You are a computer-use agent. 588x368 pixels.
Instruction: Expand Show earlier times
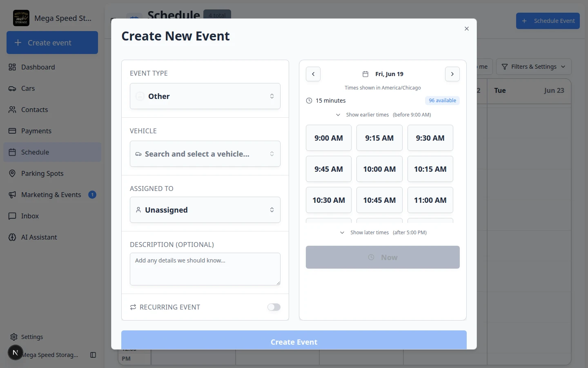tap(383, 115)
